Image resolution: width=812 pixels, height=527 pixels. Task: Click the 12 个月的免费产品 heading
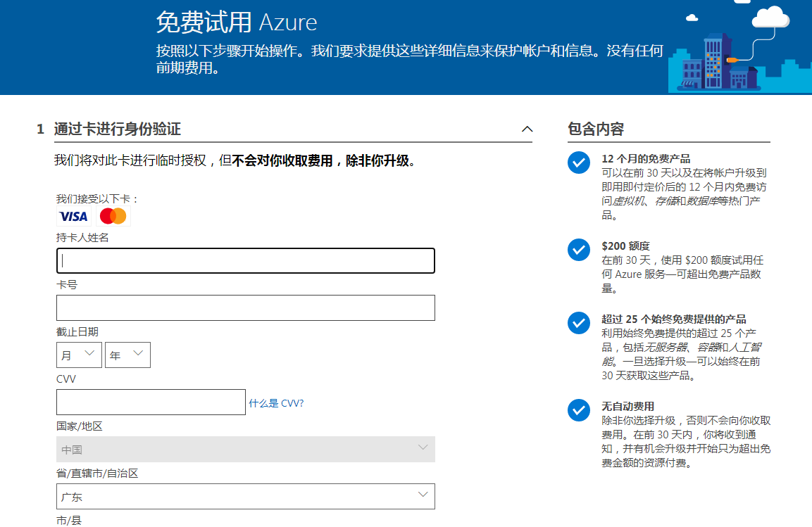(646, 159)
